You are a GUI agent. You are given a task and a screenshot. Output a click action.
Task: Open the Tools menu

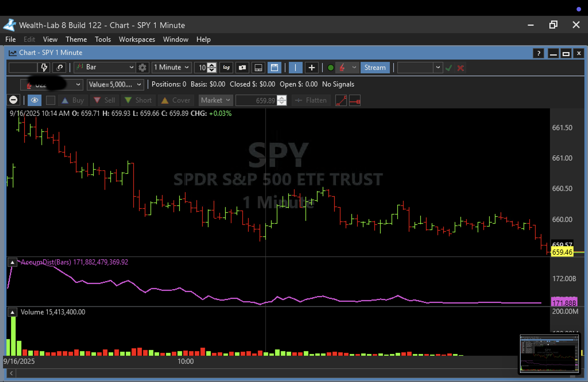[x=103, y=39]
